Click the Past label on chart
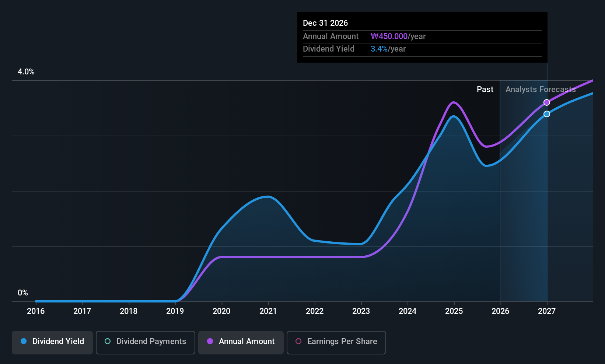The image size is (605, 364). 485,89
